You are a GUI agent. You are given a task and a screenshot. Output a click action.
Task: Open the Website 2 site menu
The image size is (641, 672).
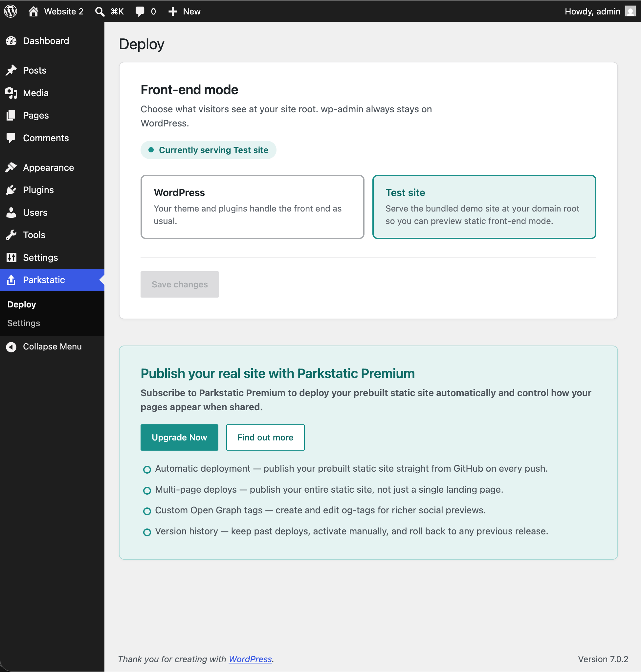point(64,11)
